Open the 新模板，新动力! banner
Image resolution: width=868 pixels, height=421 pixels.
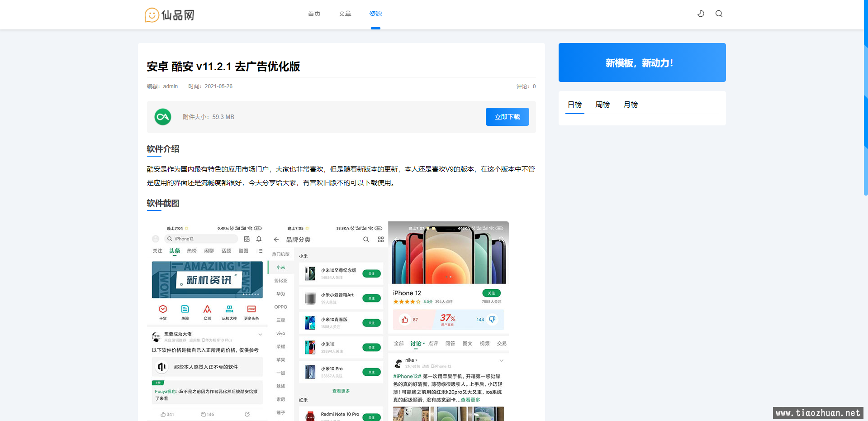(x=642, y=62)
